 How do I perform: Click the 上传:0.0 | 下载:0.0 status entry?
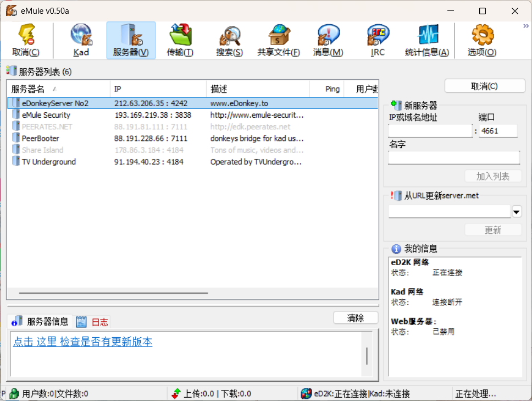tap(218, 393)
